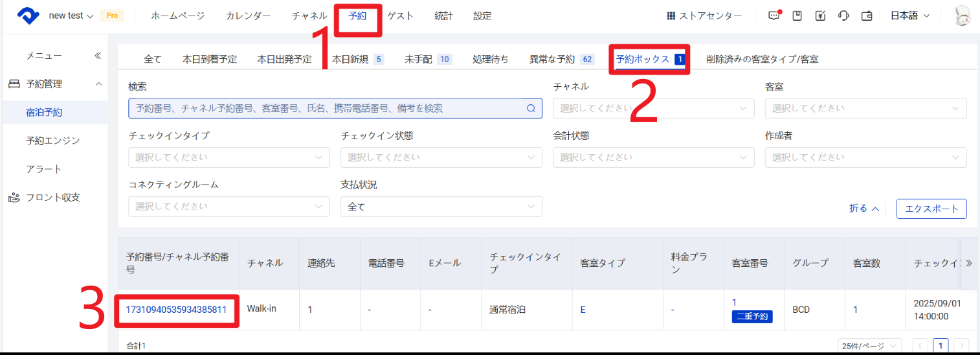This screenshot has height=355, width=980.
Task: Collapse the 予約管理 sidebar section
Action: pos(98,84)
